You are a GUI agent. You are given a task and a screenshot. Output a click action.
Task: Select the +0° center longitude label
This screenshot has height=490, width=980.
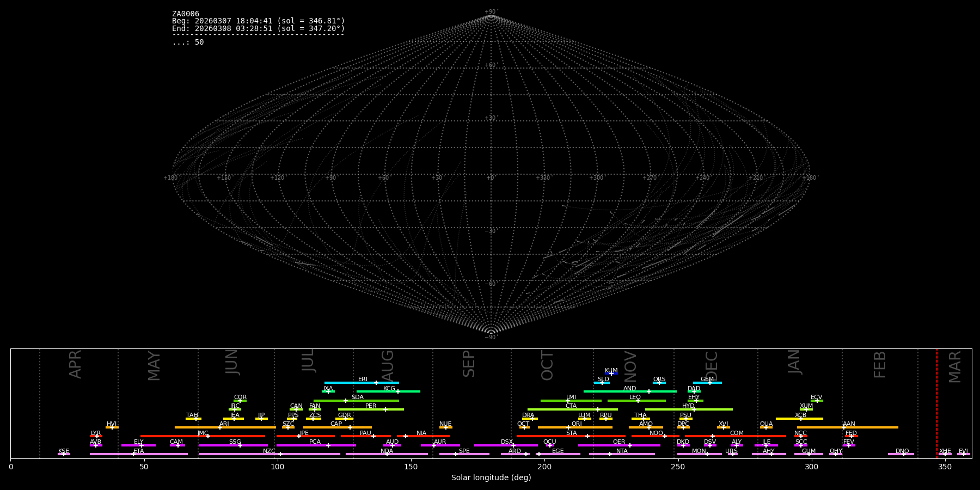pyautogui.click(x=491, y=177)
